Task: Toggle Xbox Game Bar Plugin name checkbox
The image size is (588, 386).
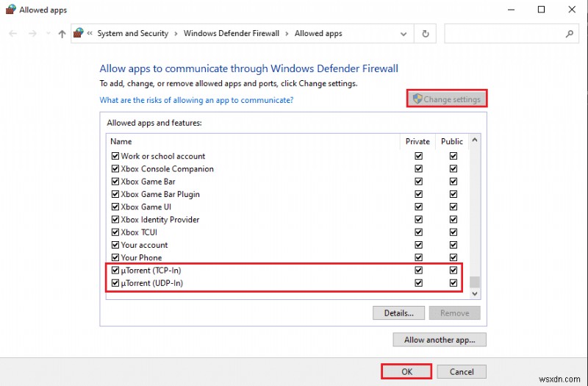Action: click(115, 194)
